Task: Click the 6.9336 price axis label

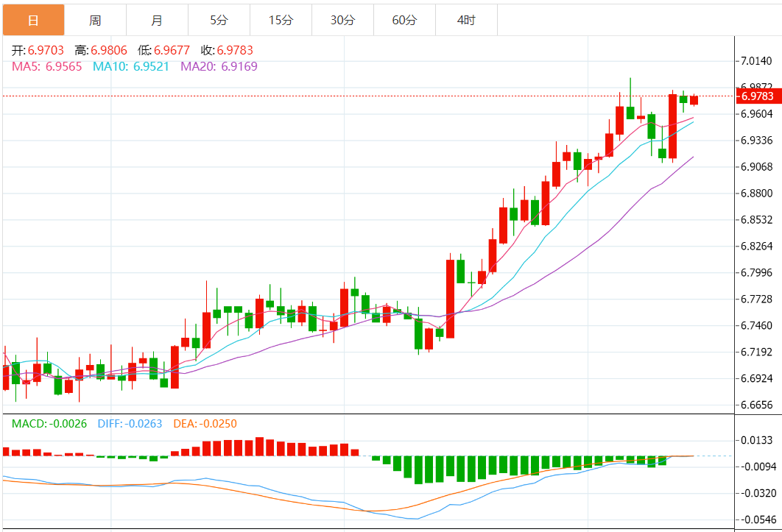Action: pyautogui.click(x=756, y=140)
